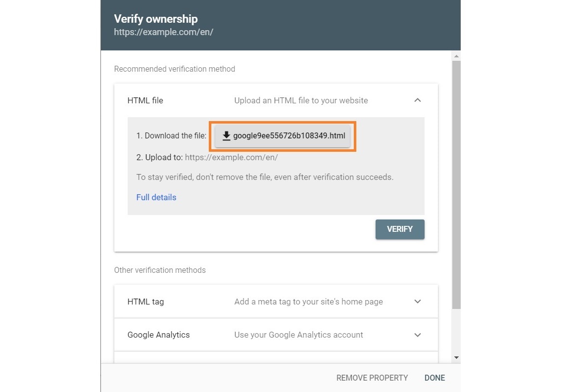
Task: Click DONE to close the dialog
Action: pyautogui.click(x=434, y=378)
